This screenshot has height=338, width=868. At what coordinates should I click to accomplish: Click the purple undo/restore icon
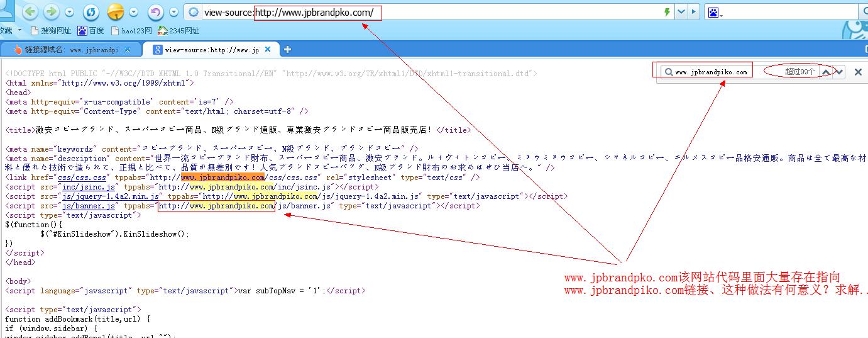point(156,12)
